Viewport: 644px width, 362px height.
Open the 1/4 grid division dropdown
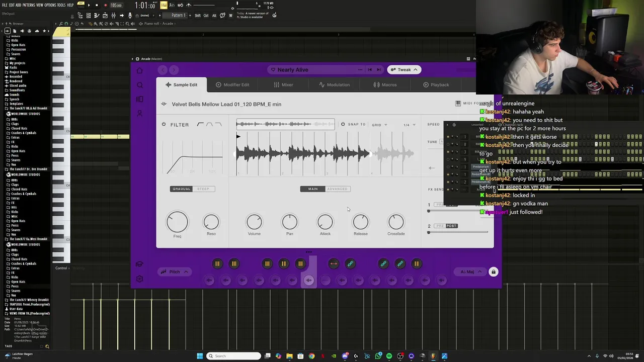409,125
